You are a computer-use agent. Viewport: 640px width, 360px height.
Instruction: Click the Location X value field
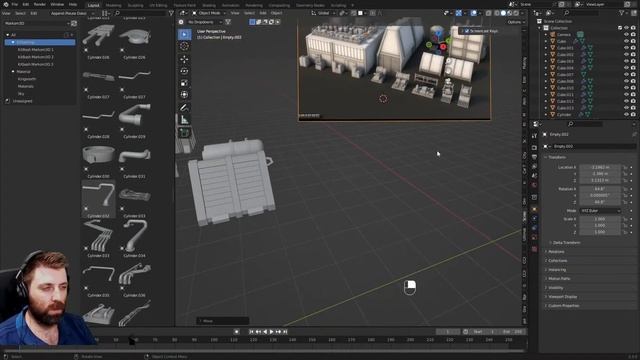600,167
